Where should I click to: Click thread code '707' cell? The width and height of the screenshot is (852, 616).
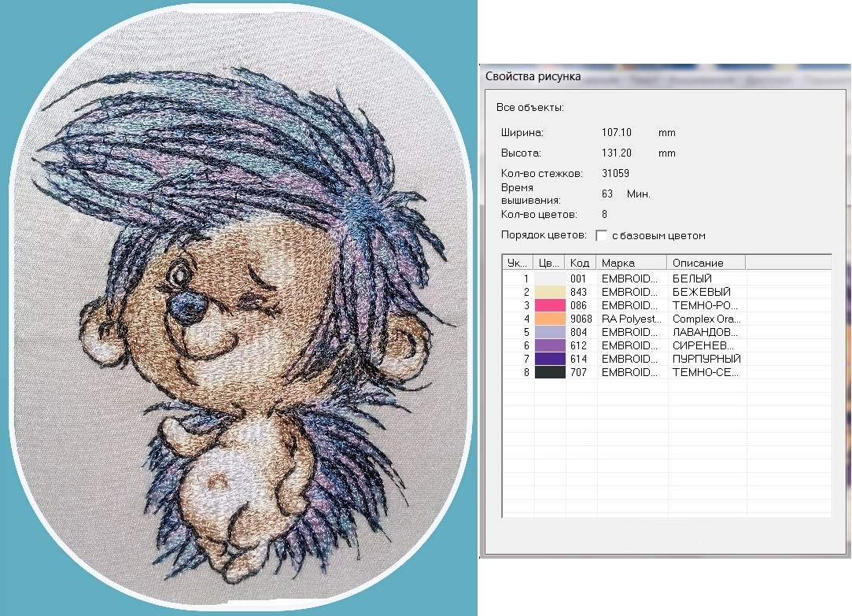578,372
